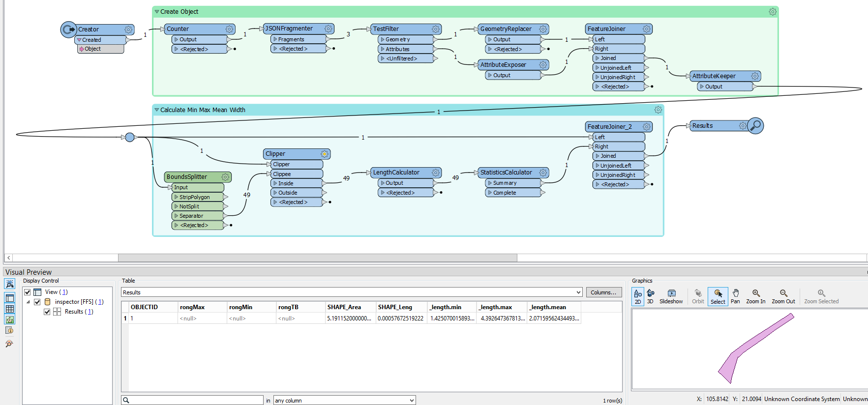
Task: Click canvas scrollbar left arrow
Action: (8, 258)
